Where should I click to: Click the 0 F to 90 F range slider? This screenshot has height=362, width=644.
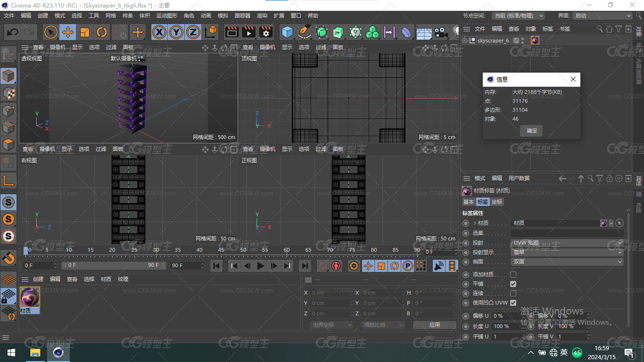coord(113,265)
